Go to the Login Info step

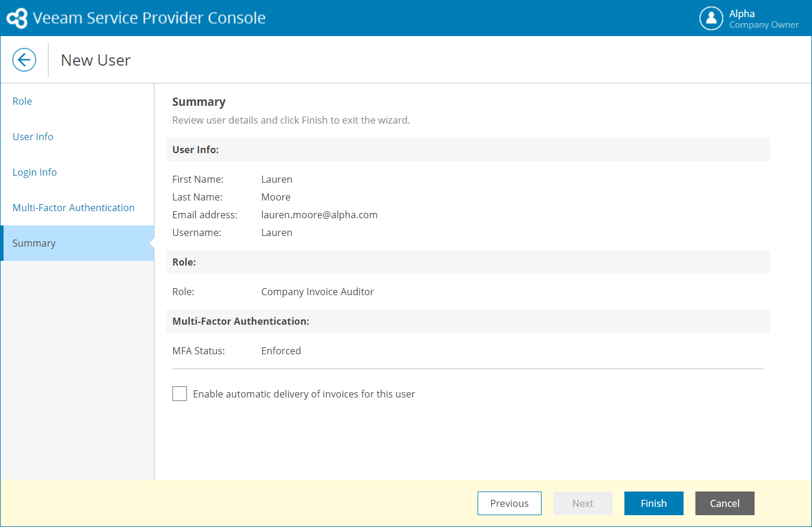(77, 172)
